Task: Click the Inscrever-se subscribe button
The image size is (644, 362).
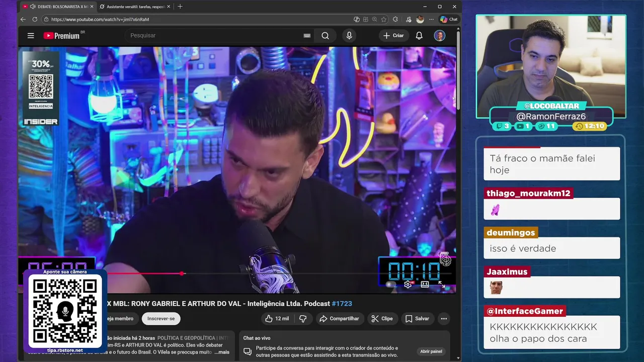Action: pyautogui.click(x=161, y=318)
